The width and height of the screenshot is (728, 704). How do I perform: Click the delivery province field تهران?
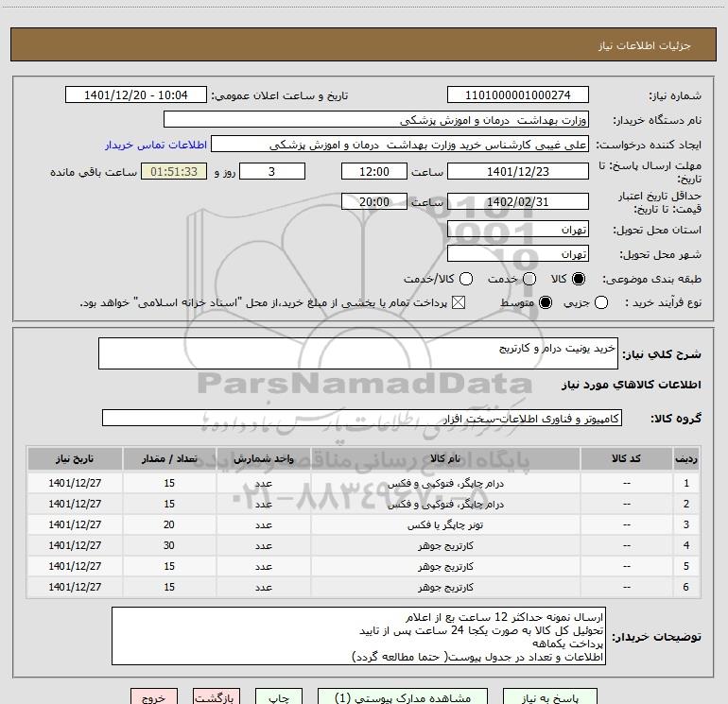518,230
